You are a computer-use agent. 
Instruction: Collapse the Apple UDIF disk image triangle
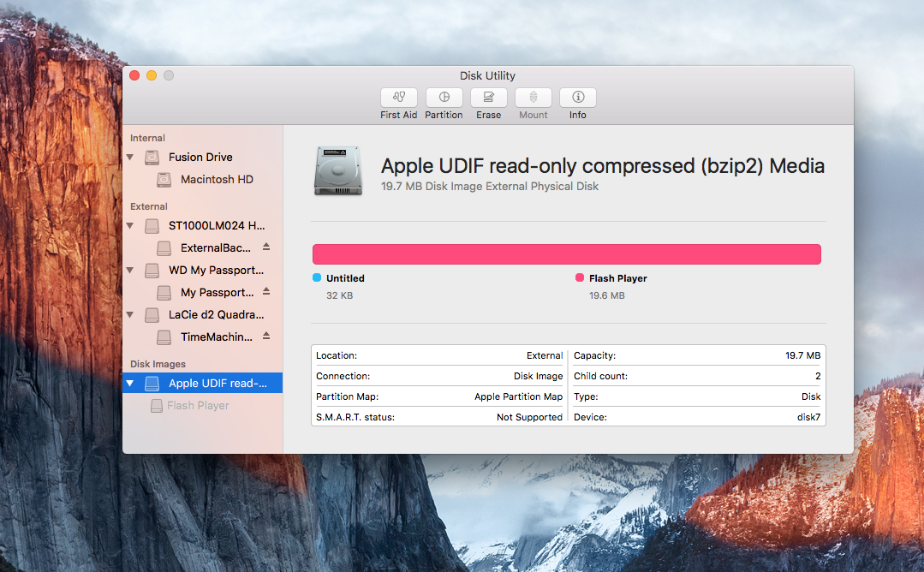(130, 384)
